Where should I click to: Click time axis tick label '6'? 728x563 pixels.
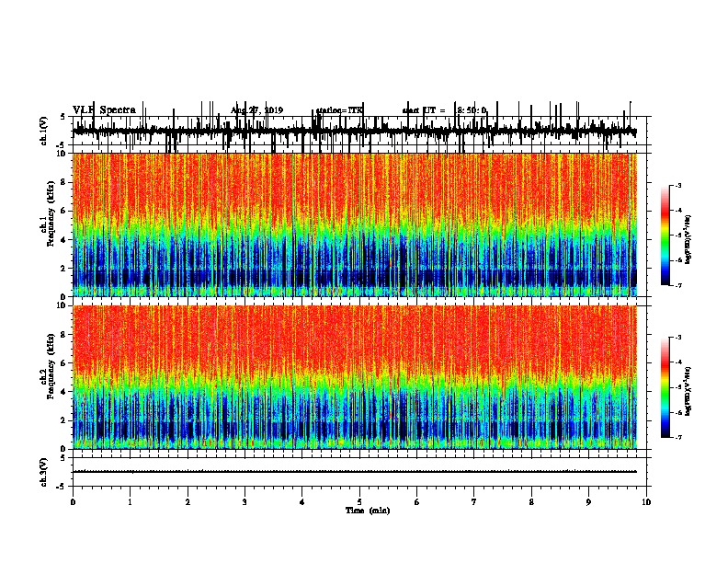417,502
